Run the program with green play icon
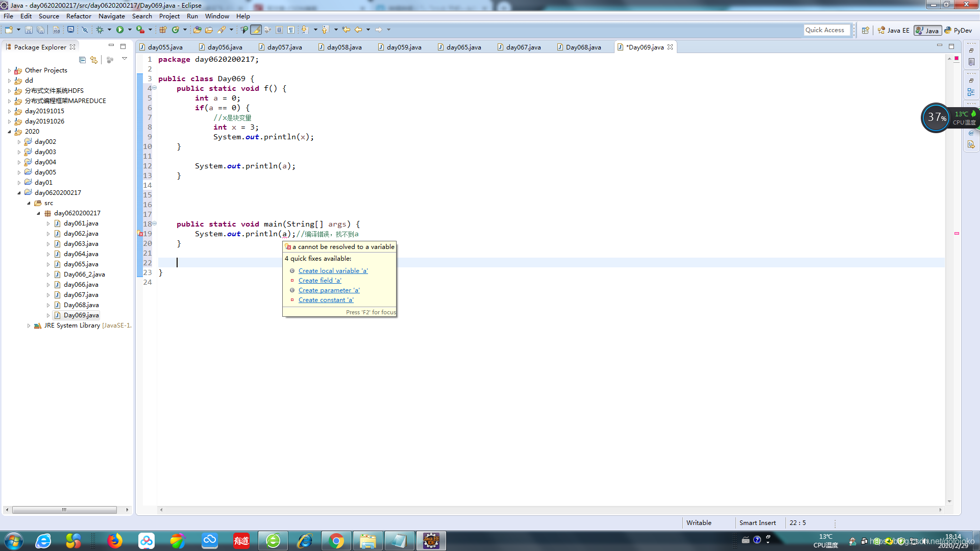This screenshot has width=980, height=551. 120,30
